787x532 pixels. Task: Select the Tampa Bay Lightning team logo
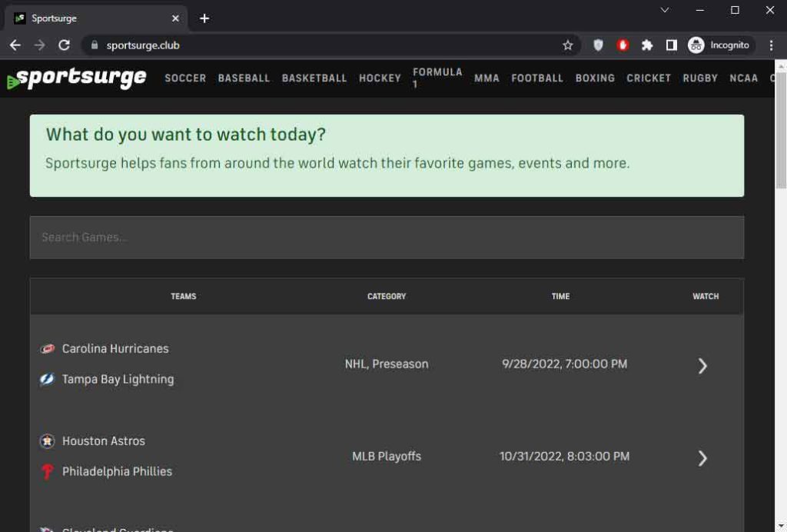pyautogui.click(x=46, y=378)
